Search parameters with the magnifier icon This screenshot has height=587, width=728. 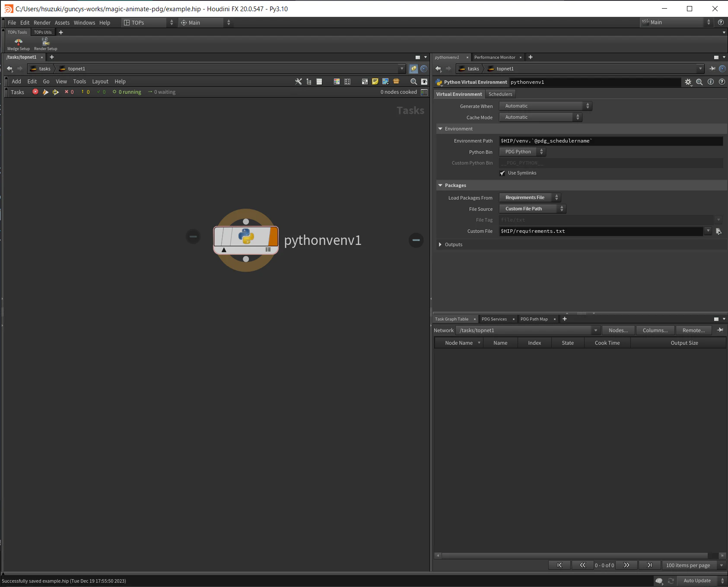click(x=699, y=82)
